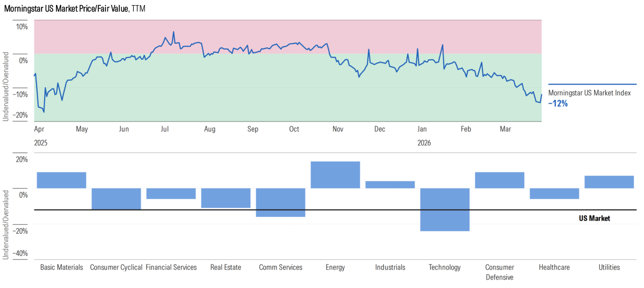Click the 'Industrials' axis label
This screenshot has width=644, height=288.
(x=390, y=267)
